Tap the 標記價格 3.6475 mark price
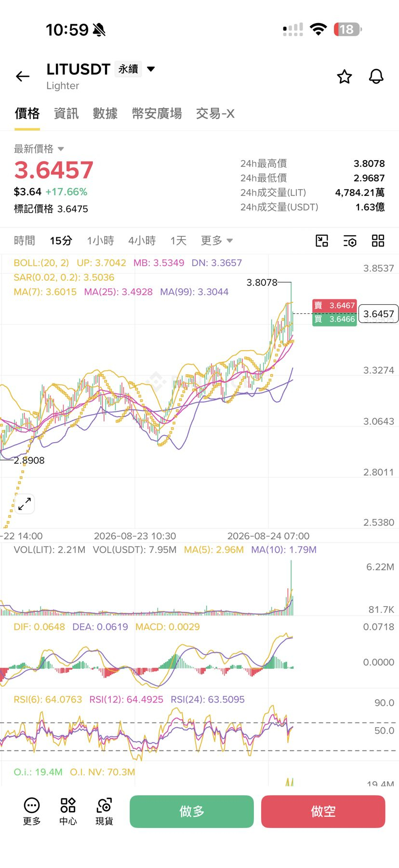The height and width of the screenshot is (868, 399). click(x=51, y=209)
